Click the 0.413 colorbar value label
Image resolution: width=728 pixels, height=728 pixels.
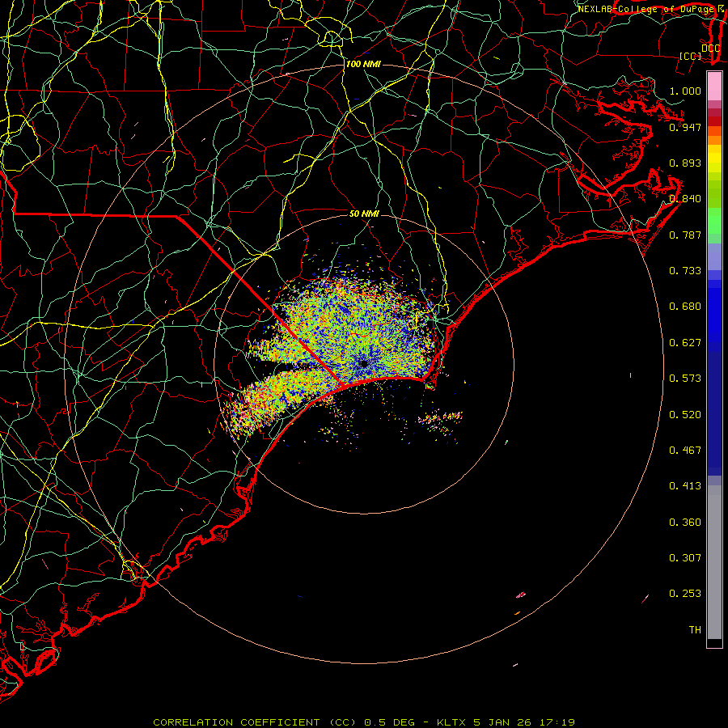(685, 486)
